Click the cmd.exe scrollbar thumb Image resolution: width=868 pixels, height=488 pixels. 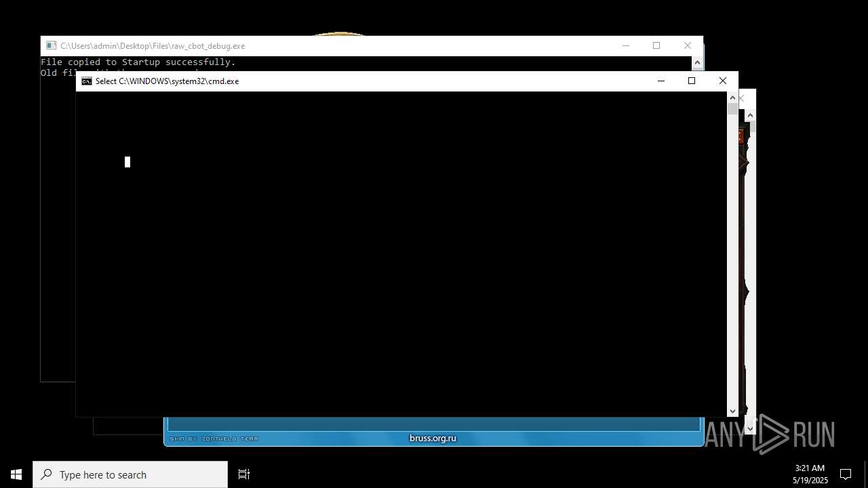(732, 109)
